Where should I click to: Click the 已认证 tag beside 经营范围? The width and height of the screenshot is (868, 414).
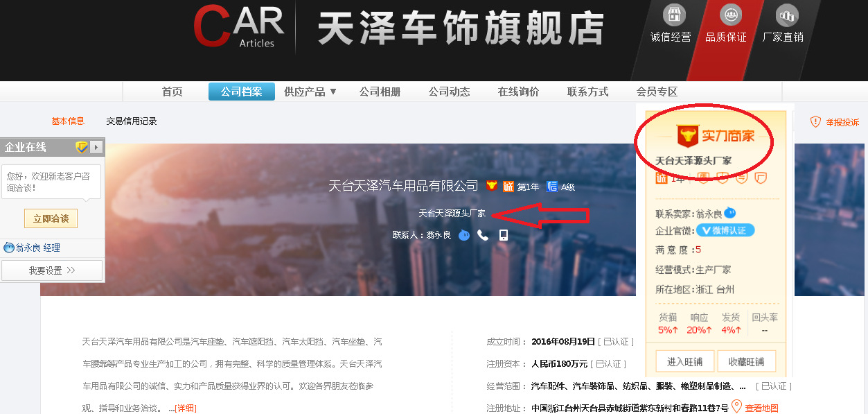pyautogui.click(x=774, y=386)
